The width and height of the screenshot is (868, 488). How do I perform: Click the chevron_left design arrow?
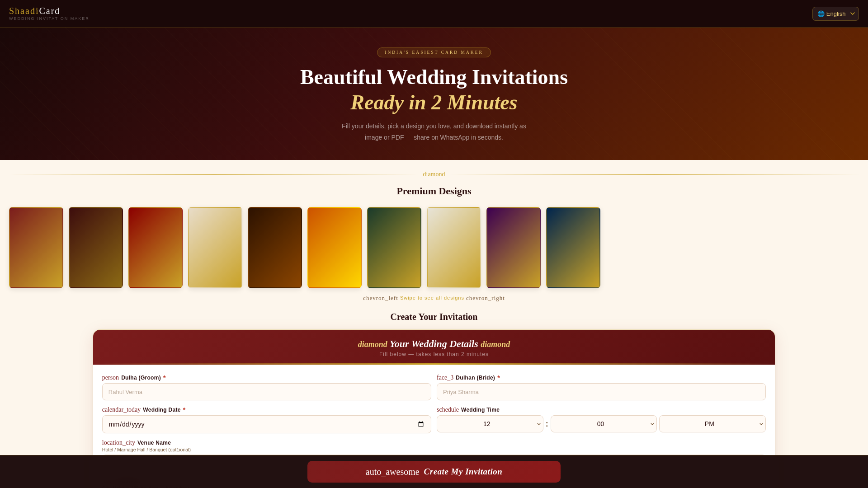[x=380, y=298]
